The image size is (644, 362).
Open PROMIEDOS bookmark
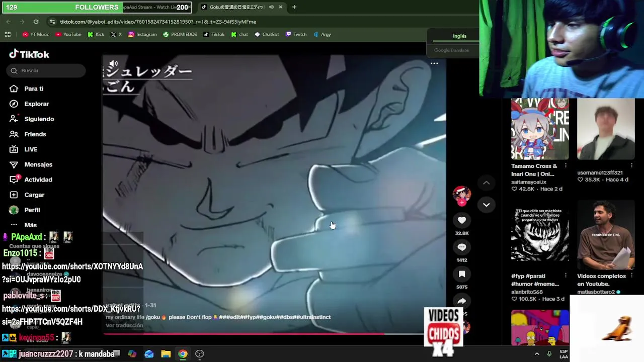(180, 34)
